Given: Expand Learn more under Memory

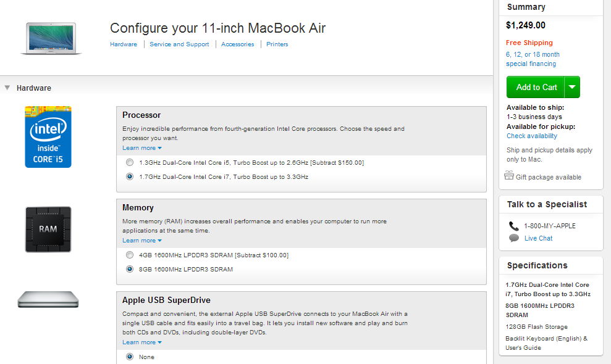Looking at the screenshot, I should point(142,241).
